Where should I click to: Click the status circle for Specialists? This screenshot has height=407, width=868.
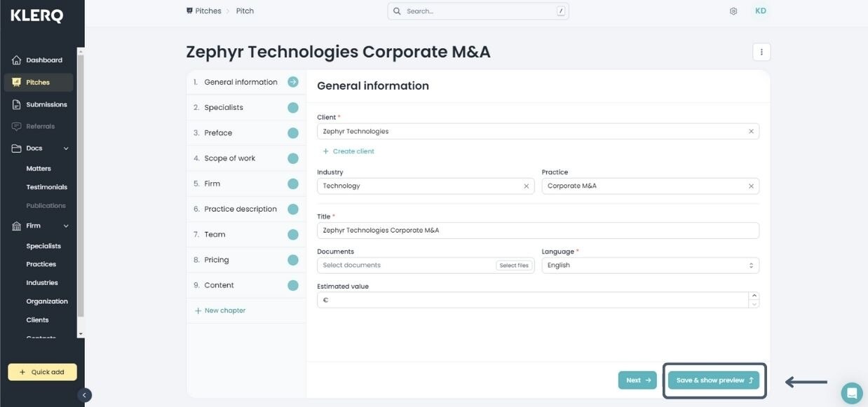click(x=293, y=107)
